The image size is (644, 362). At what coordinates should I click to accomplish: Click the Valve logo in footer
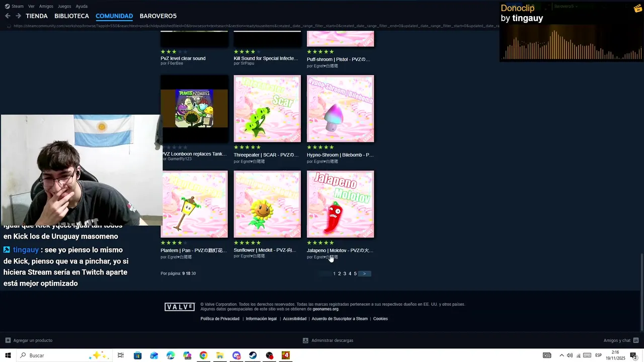click(180, 307)
